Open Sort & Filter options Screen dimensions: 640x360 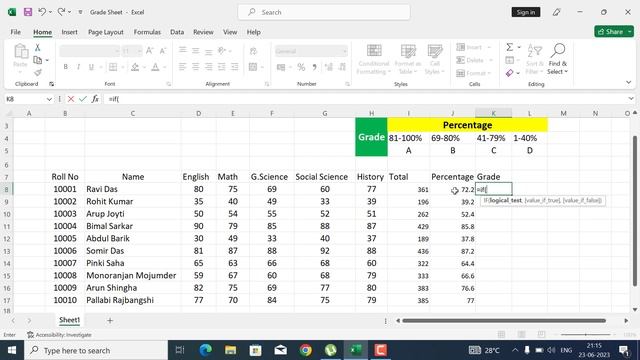(535, 60)
